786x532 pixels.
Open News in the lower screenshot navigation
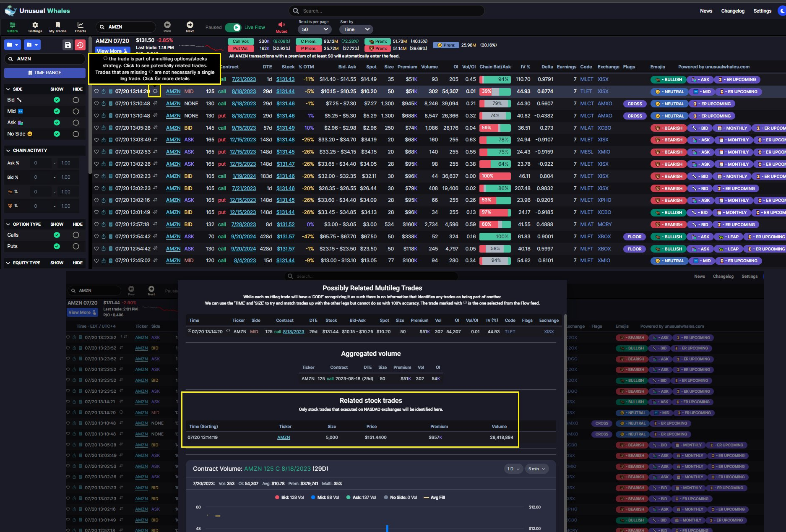(x=700, y=276)
